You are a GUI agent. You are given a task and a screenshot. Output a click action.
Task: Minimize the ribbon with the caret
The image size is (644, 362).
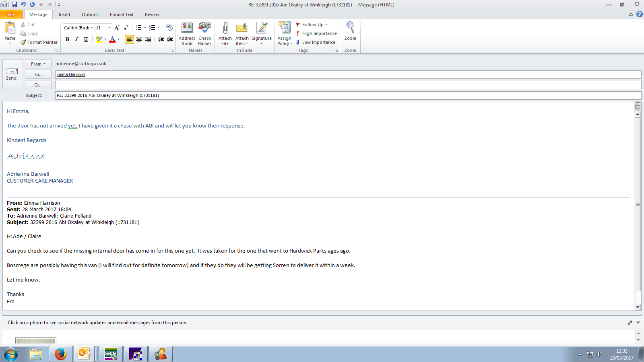click(631, 14)
